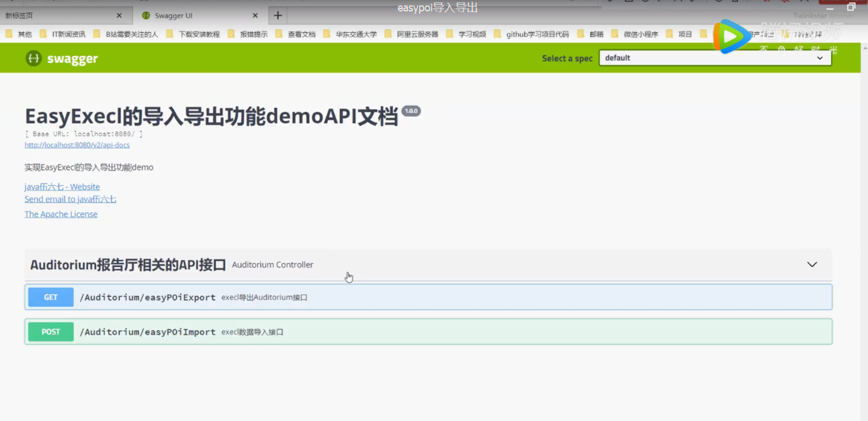Expand the POST easyPOiImport endpoint
The height and width of the screenshot is (421, 868).
[x=429, y=332]
